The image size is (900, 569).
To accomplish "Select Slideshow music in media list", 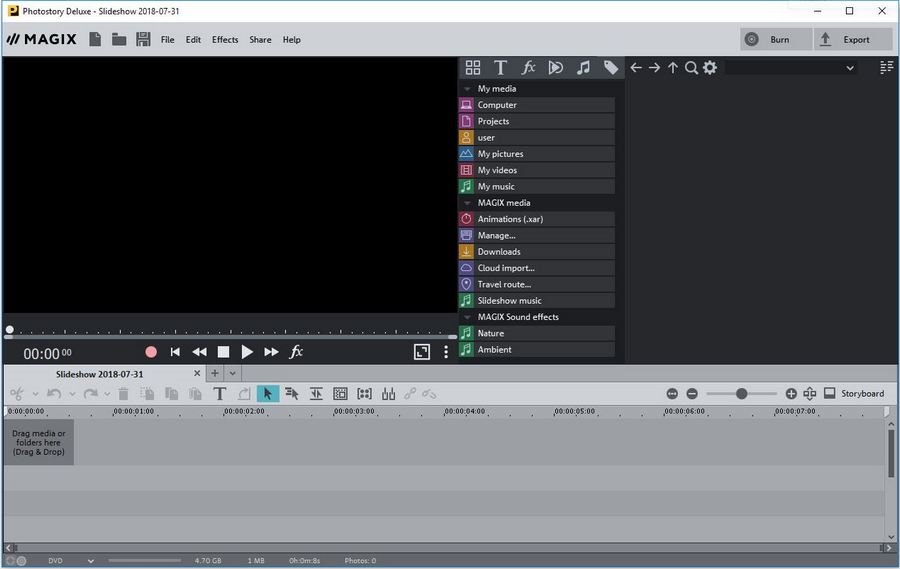I will tap(509, 301).
